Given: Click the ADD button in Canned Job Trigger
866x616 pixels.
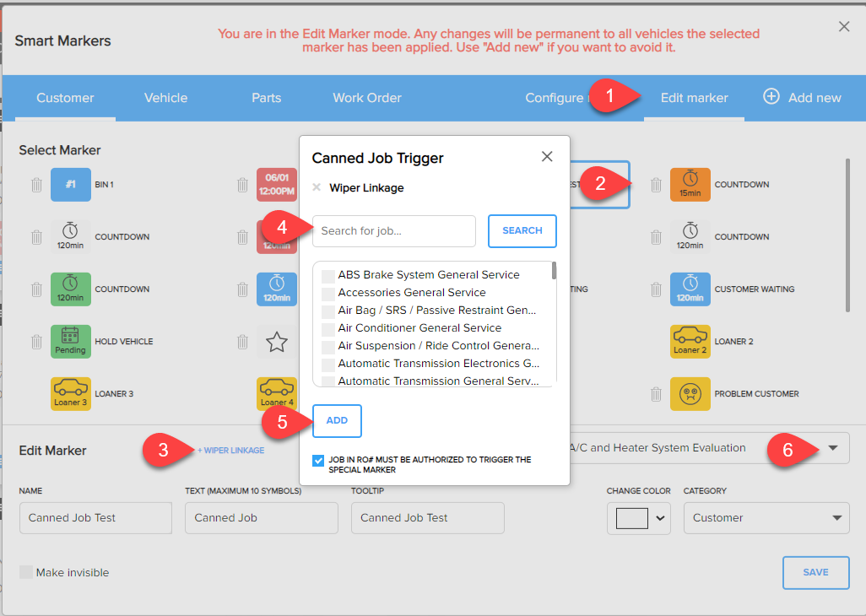Looking at the screenshot, I should (x=337, y=420).
